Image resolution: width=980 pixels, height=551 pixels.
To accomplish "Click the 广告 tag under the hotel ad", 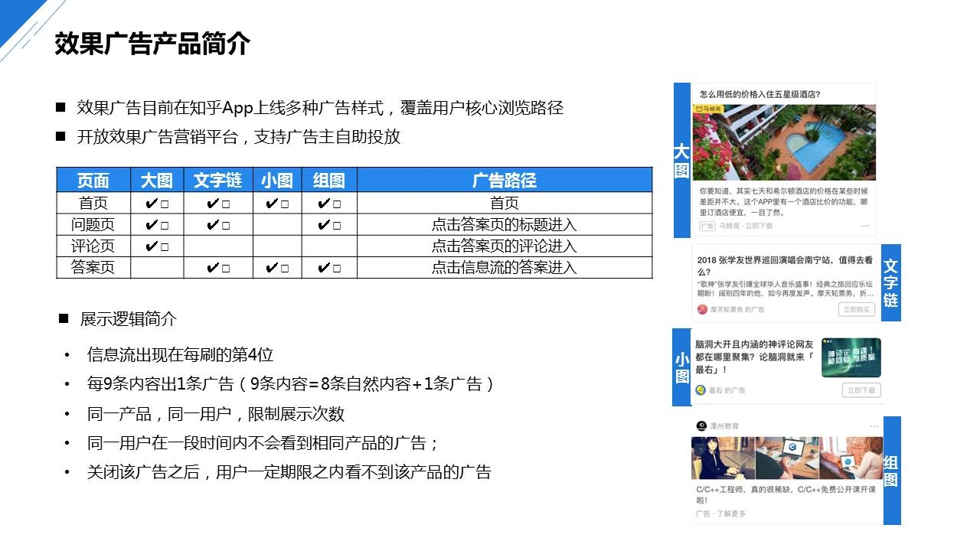I will pos(707,227).
